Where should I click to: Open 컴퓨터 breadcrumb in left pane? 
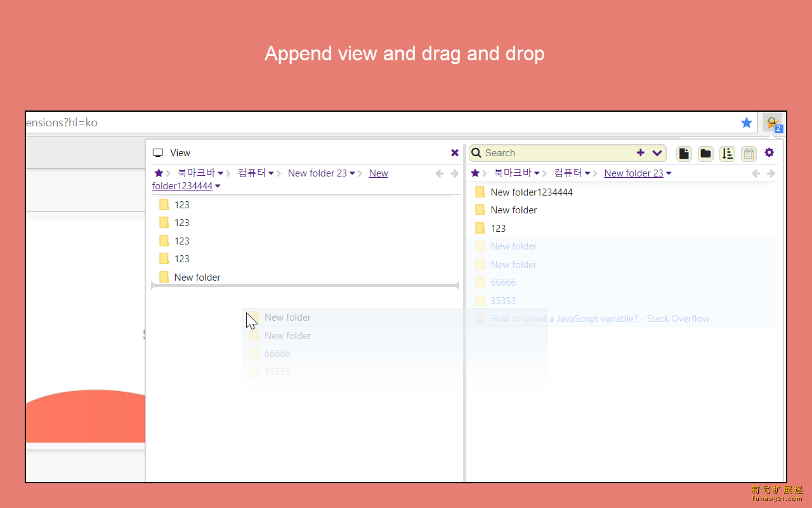(252, 173)
